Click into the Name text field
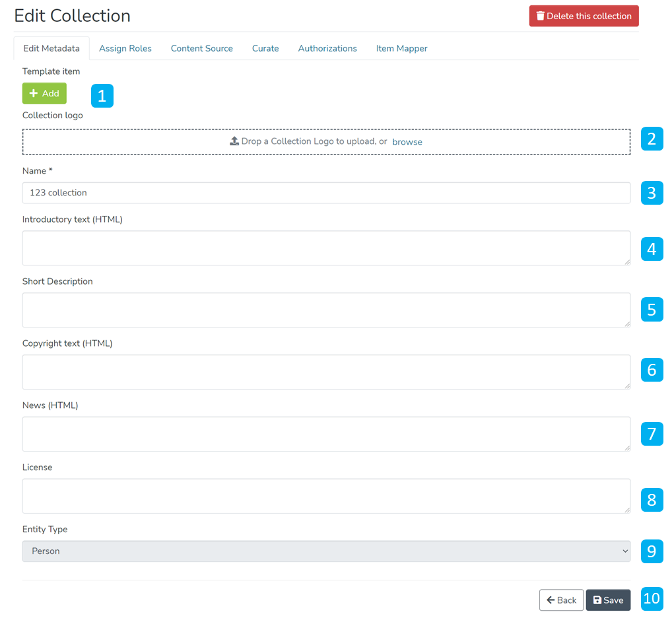Screen dimensions: 672x622 326,193
